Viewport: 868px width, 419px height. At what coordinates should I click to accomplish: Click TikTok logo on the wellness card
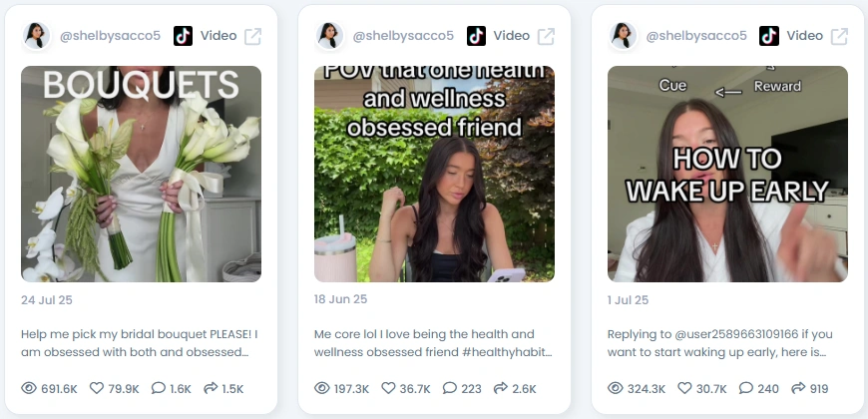(x=476, y=36)
